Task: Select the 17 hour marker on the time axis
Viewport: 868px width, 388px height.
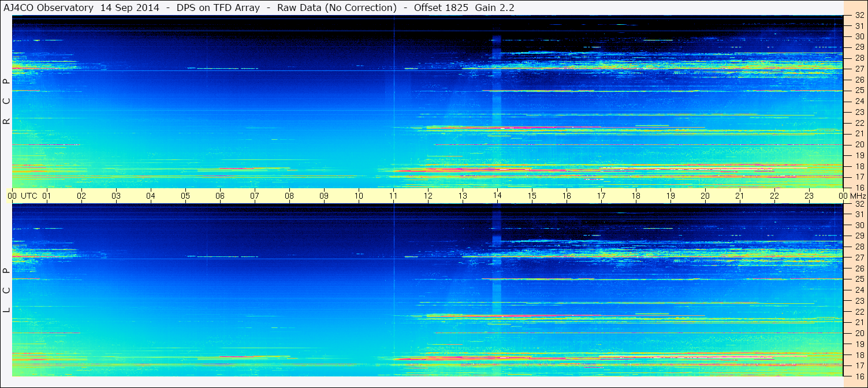Action: (601, 196)
